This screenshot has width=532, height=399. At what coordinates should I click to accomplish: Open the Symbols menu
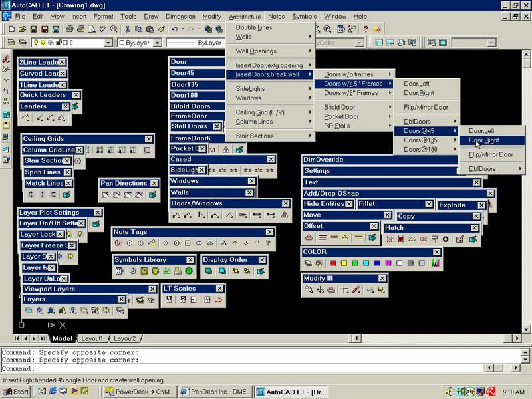tap(304, 16)
